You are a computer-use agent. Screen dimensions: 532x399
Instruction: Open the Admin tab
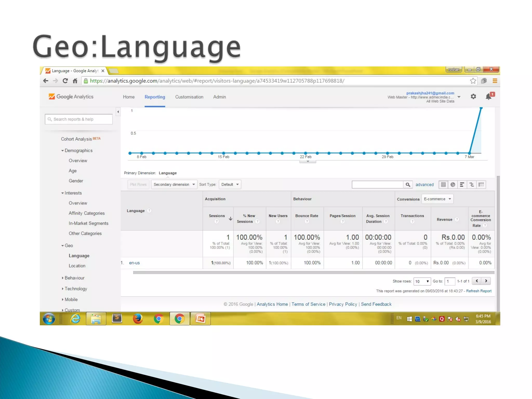220,97
